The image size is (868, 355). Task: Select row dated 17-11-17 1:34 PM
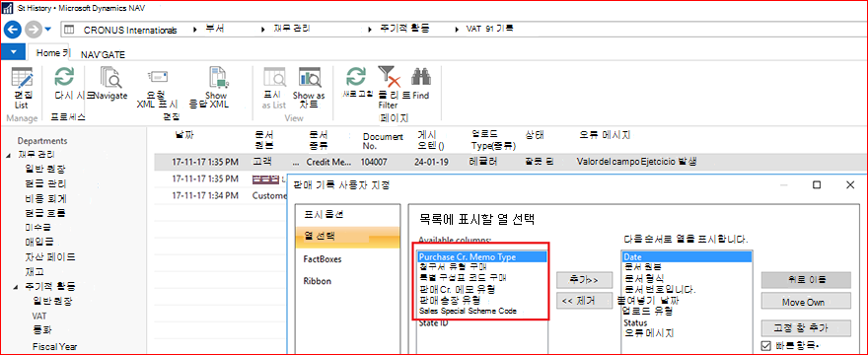(x=205, y=195)
